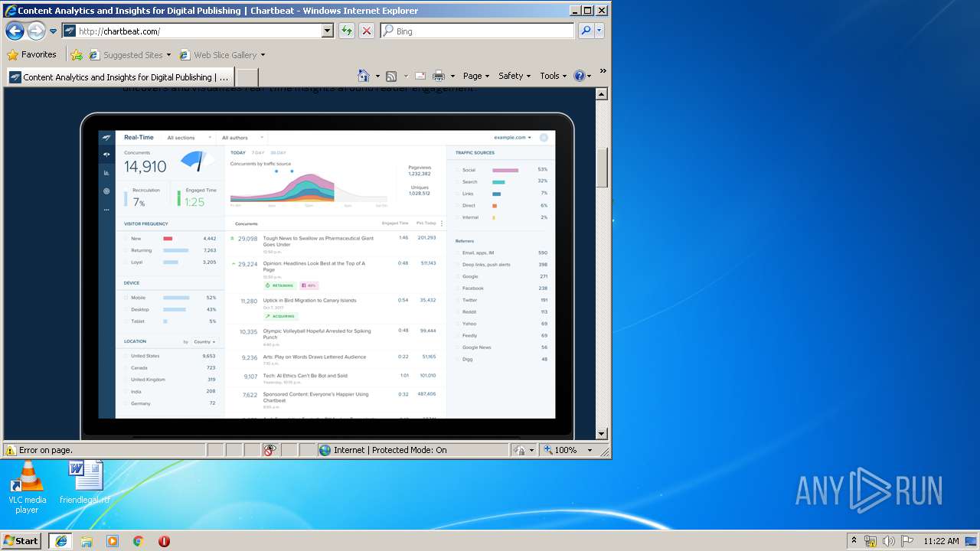Click in the Bing search box
Viewport: 980px width, 551px height.
[484, 31]
